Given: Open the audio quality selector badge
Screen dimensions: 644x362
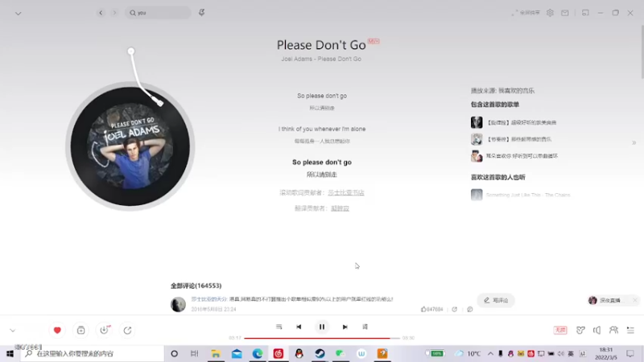Looking at the screenshot, I should (560, 330).
